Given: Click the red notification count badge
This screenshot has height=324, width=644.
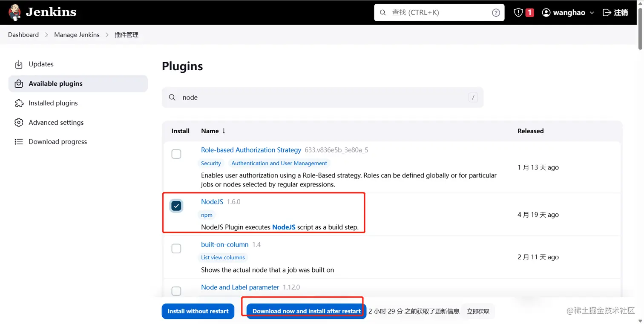Looking at the screenshot, I should pyautogui.click(x=529, y=13).
